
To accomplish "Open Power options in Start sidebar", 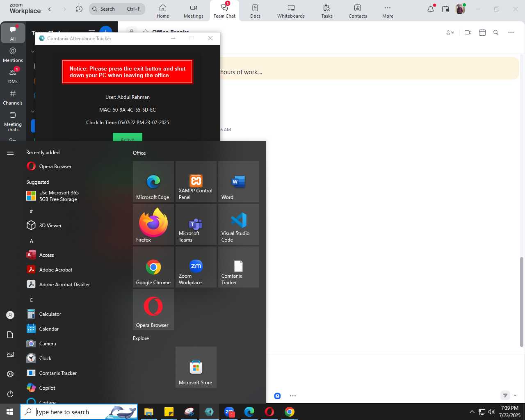I will [x=10, y=394].
